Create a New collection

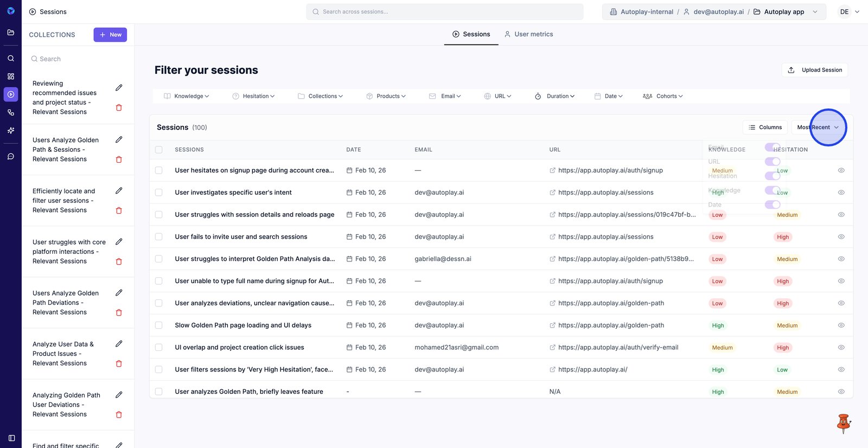click(x=110, y=35)
